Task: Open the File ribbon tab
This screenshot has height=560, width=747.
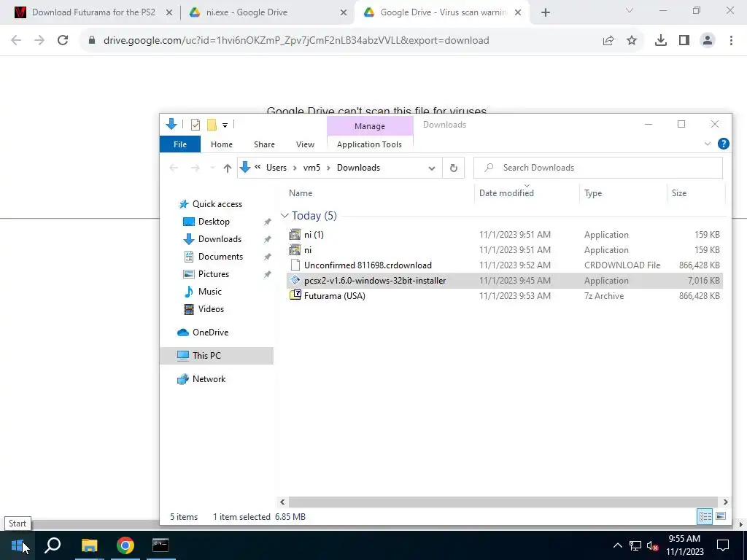Action: [180, 144]
